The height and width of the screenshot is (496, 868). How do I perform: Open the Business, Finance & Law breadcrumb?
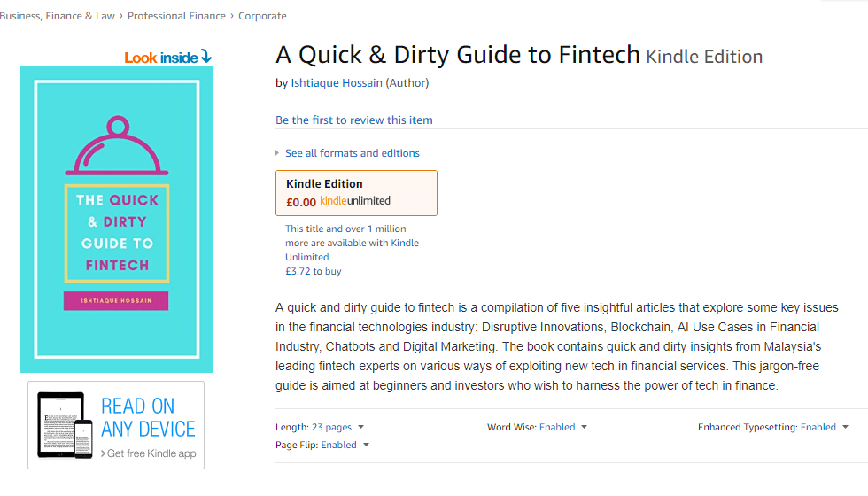[x=58, y=16]
